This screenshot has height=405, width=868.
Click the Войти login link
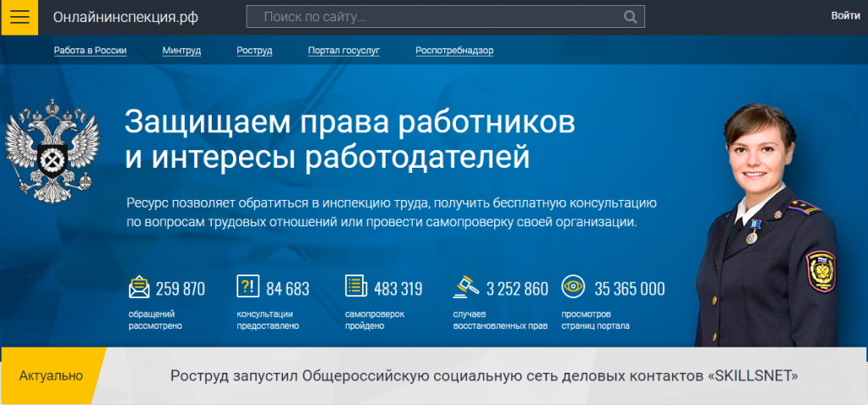click(x=845, y=15)
